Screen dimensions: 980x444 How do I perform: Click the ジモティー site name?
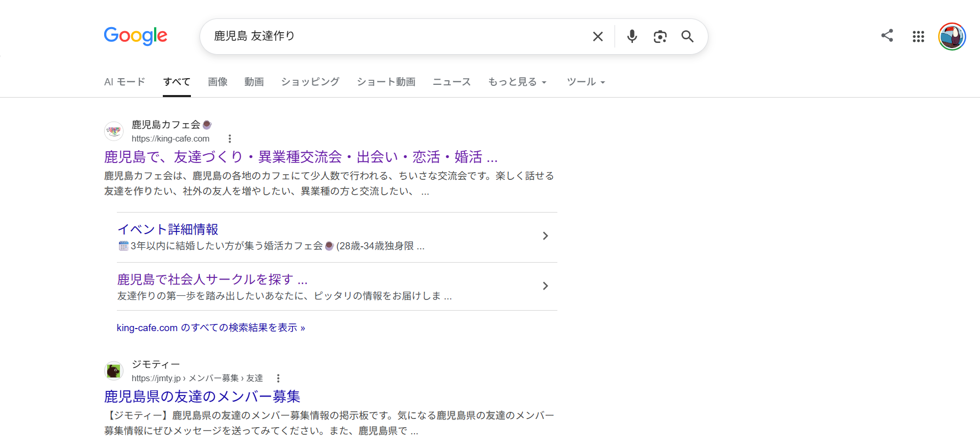[156, 364]
